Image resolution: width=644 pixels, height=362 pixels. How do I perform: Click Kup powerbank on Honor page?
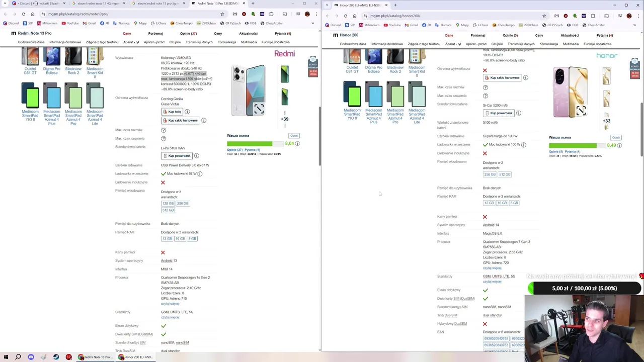(x=499, y=113)
